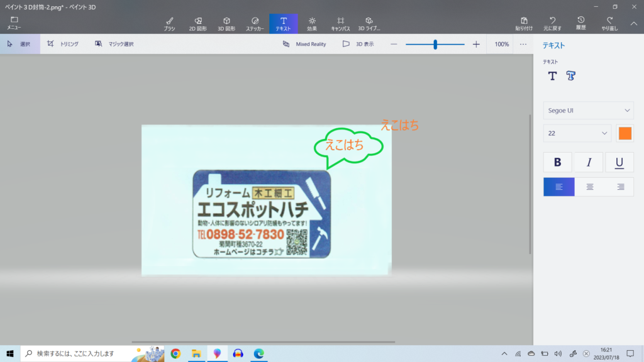Image resolution: width=644 pixels, height=362 pixels.
Task: Click the エコスポットハチ card image on canvas
Action: [x=262, y=214]
